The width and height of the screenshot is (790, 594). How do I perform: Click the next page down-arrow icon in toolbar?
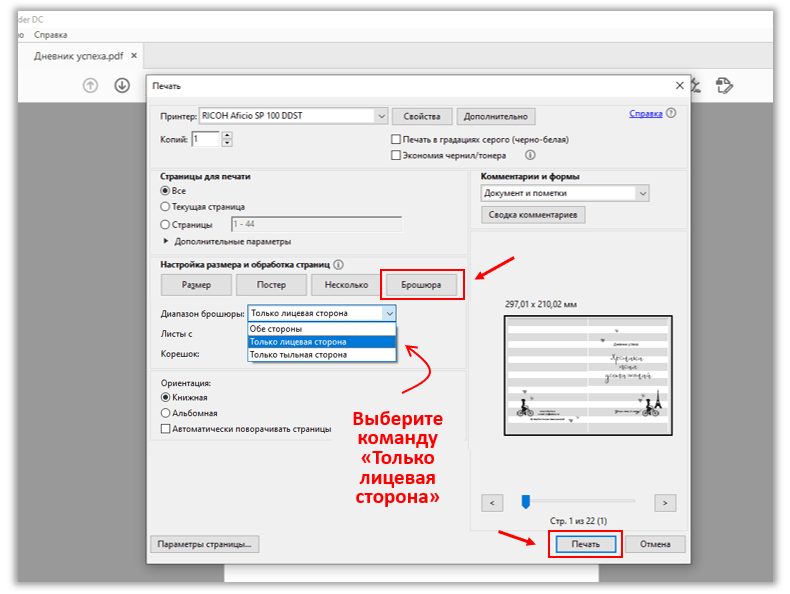pyautogui.click(x=122, y=86)
